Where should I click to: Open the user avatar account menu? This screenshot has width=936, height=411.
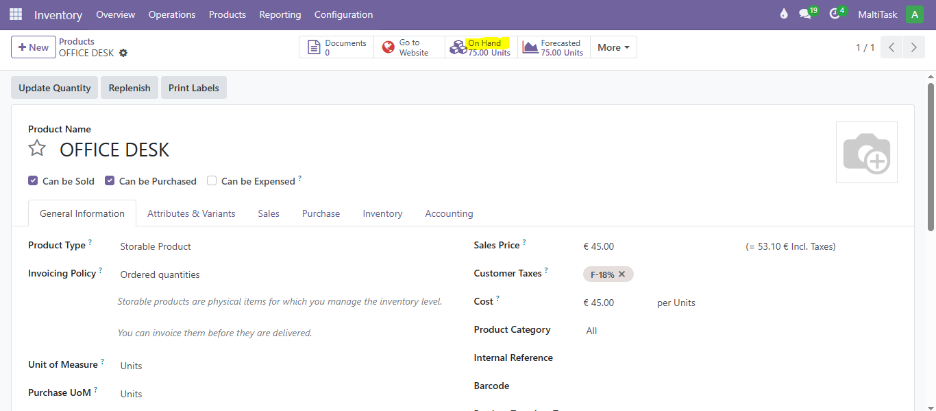click(x=914, y=15)
